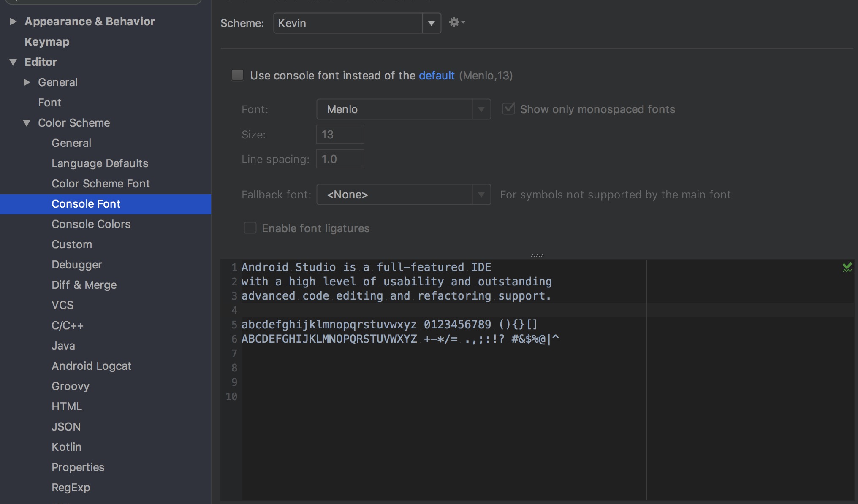Click the font Size input field
The width and height of the screenshot is (858, 504).
point(340,135)
